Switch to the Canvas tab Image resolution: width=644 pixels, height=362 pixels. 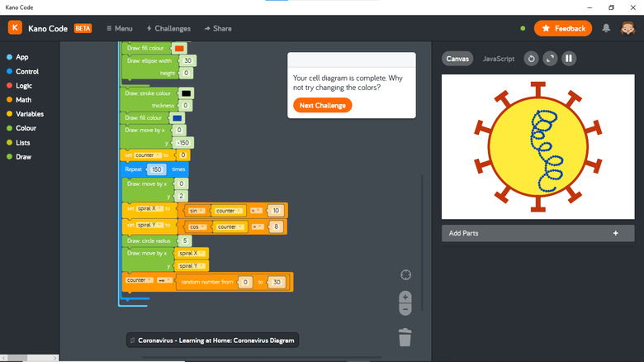457,59
